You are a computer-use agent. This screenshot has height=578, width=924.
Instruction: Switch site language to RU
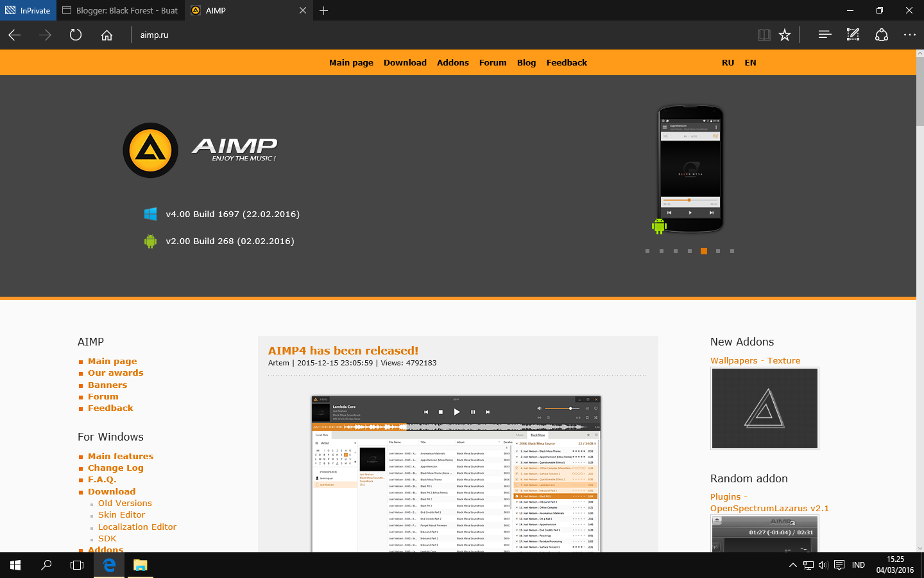click(x=728, y=62)
